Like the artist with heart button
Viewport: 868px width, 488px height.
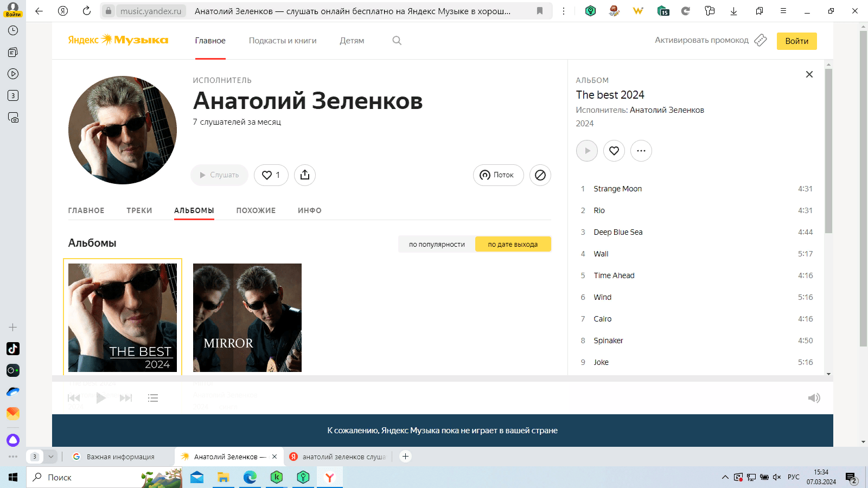pyautogui.click(x=271, y=175)
